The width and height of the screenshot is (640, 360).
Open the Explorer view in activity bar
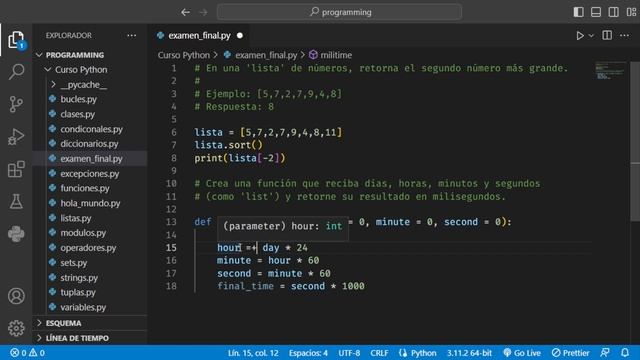pos(16,40)
